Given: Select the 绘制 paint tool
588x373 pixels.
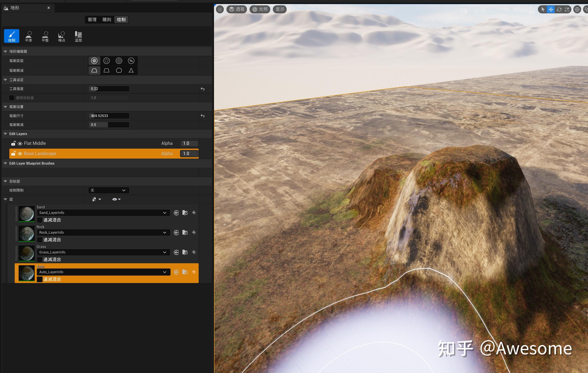Looking at the screenshot, I should click(x=12, y=36).
